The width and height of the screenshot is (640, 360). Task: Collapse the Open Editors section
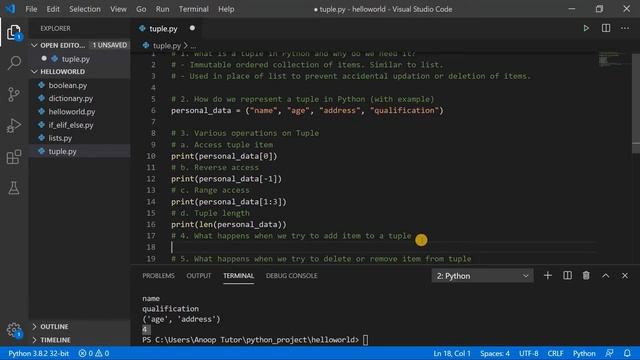tap(34, 45)
